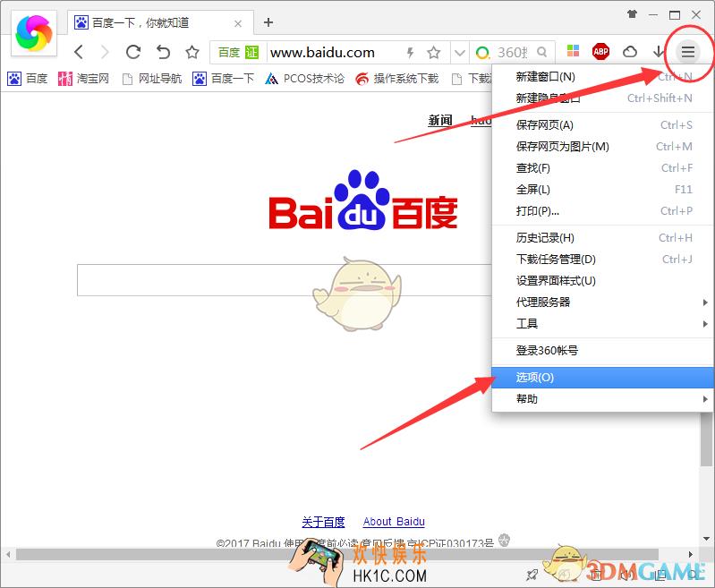Close the 百度一下 tab
Screen dimensions: 715x588
238,24
